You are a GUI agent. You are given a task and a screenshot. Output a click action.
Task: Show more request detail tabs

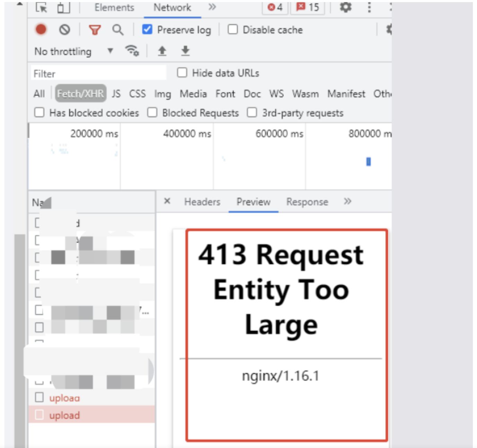(x=347, y=201)
